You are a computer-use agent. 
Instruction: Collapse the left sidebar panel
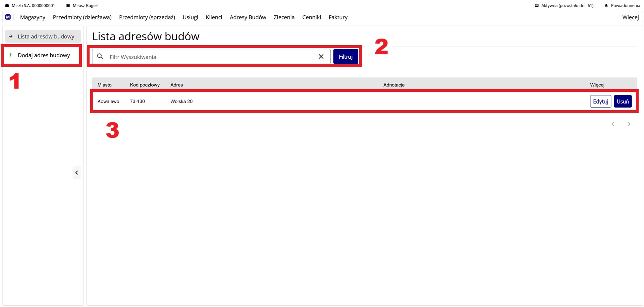click(x=76, y=173)
